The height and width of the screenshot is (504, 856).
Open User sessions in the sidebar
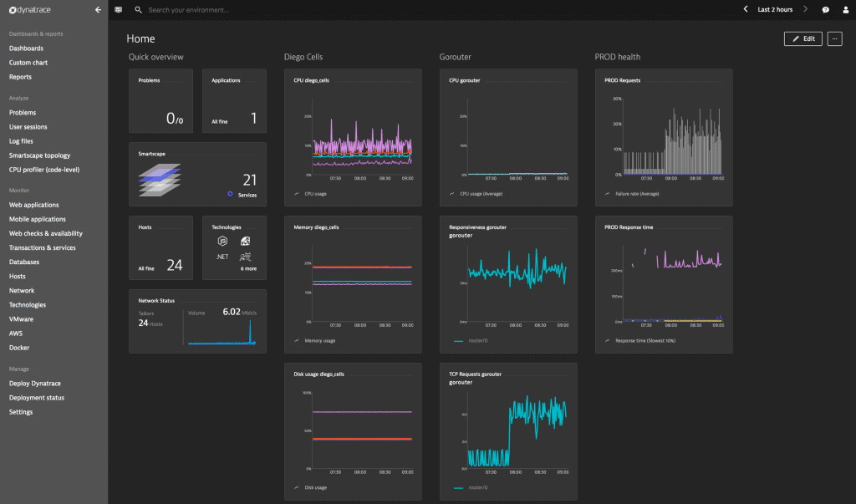[28, 127]
